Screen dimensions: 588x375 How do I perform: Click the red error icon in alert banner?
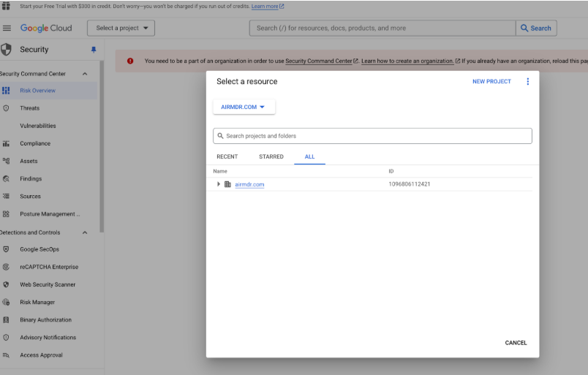click(130, 61)
